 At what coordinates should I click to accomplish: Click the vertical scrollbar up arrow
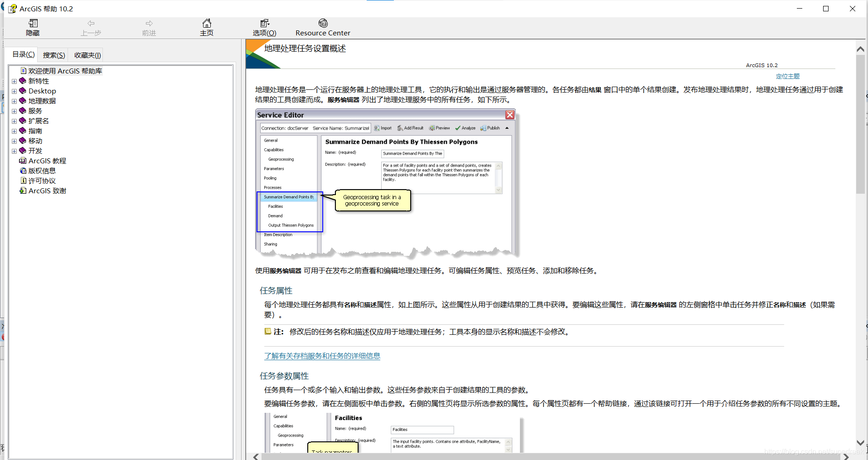tap(860, 49)
